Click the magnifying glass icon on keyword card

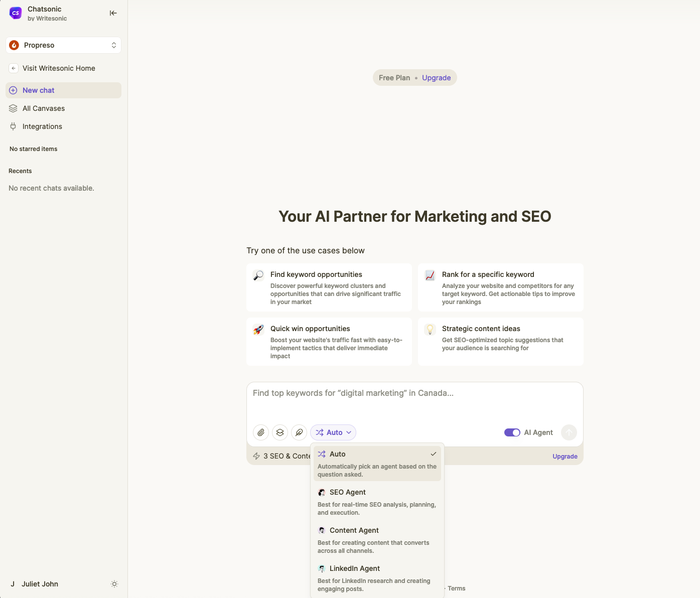[x=258, y=275]
